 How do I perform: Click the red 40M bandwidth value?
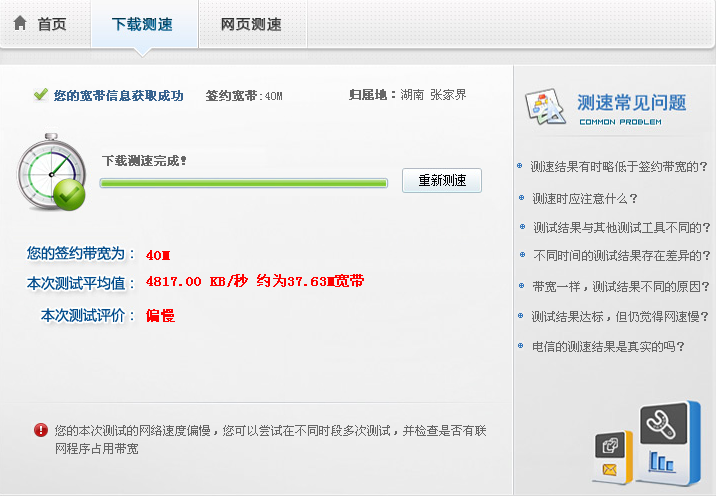pos(158,255)
